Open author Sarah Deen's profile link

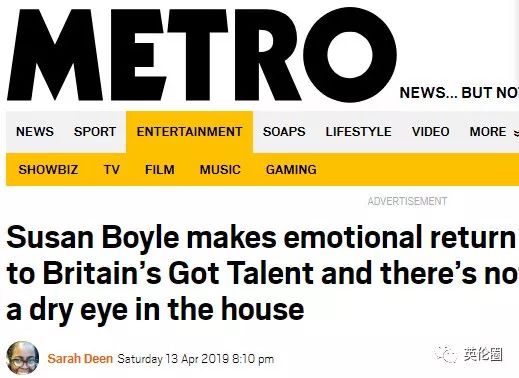[80, 359]
